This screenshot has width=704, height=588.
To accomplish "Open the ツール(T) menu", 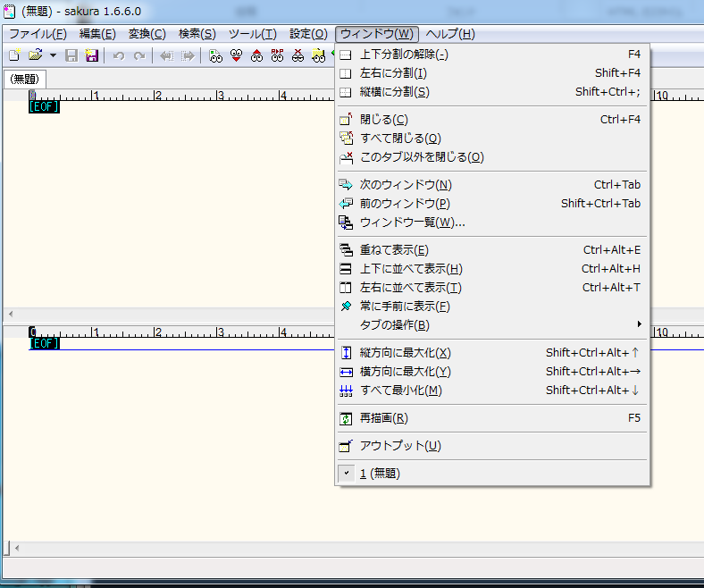I will pos(252,34).
